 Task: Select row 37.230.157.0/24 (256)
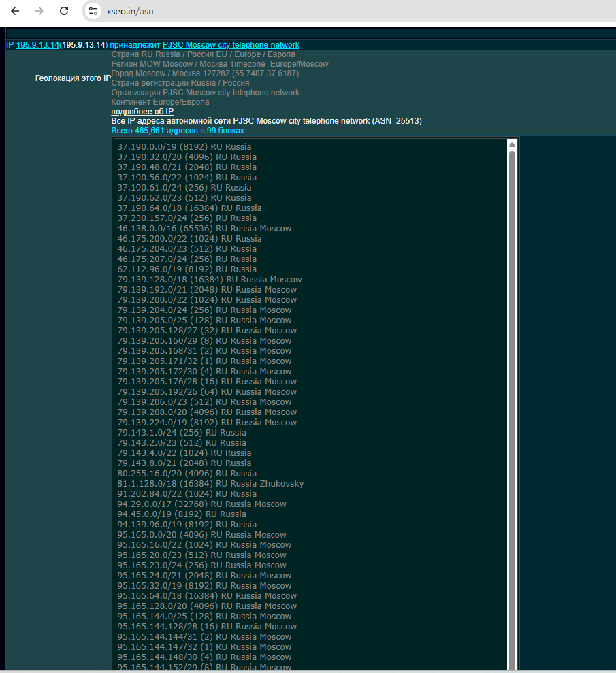point(187,218)
